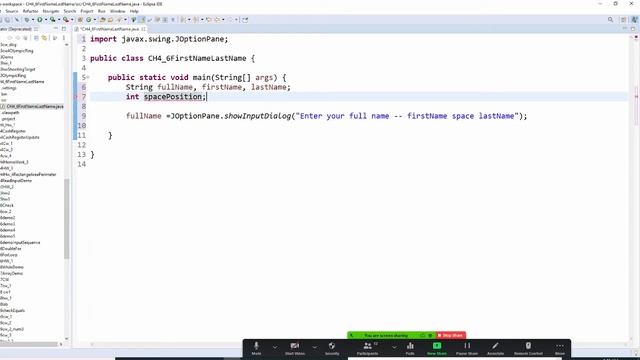
Task: Click the line 6 String declaration text
Action: pyautogui.click(x=208, y=87)
